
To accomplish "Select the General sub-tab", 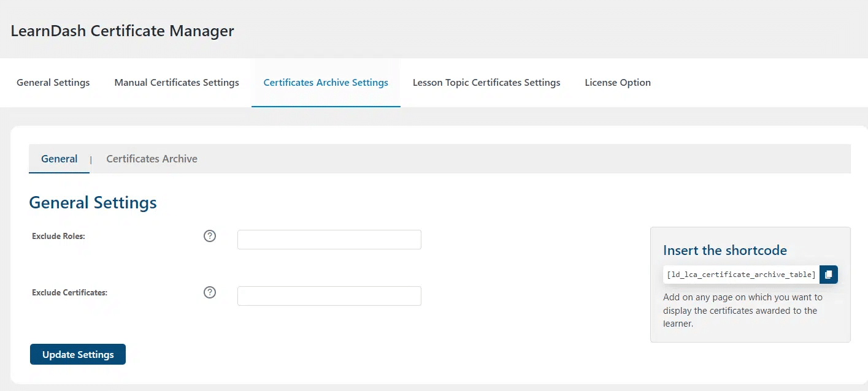I will click(x=60, y=159).
